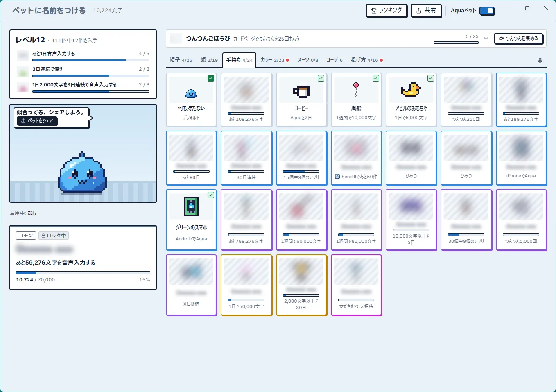This screenshot has width=556, height=392.
Task: Open the settings gear beside the tabs
Action: [x=540, y=60]
